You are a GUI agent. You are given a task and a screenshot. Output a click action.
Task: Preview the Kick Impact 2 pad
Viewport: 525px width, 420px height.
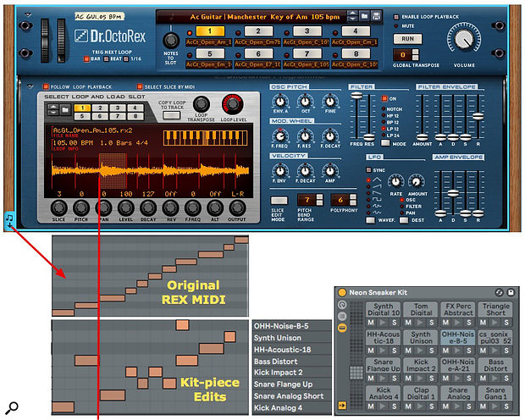(x=421, y=379)
